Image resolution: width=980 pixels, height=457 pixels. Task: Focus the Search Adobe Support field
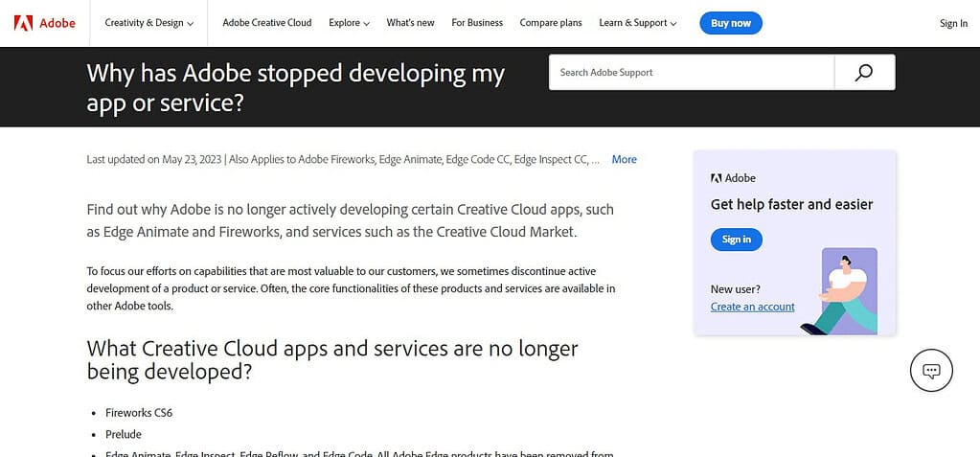coord(692,73)
